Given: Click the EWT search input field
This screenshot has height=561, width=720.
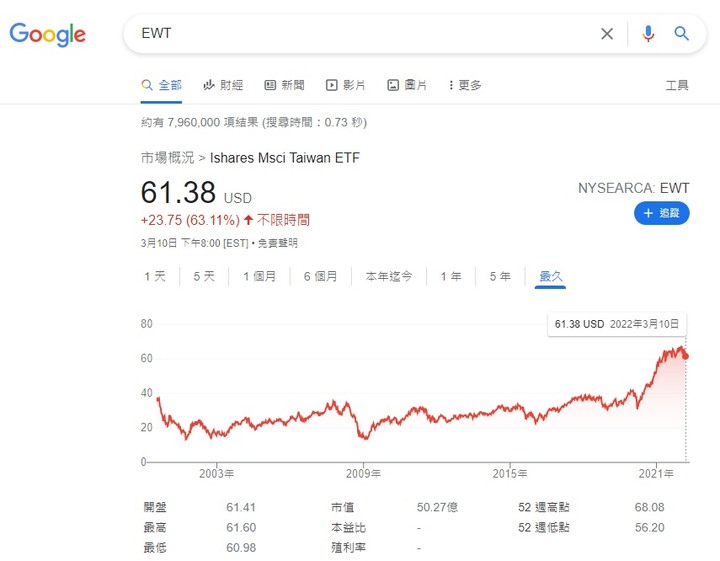Looking at the screenshot, I should 360,34.
